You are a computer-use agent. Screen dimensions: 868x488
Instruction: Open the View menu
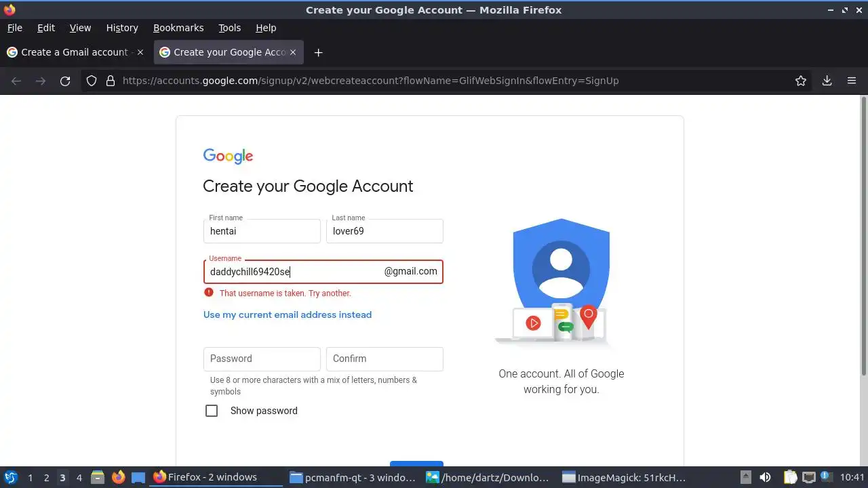point(80,28)
